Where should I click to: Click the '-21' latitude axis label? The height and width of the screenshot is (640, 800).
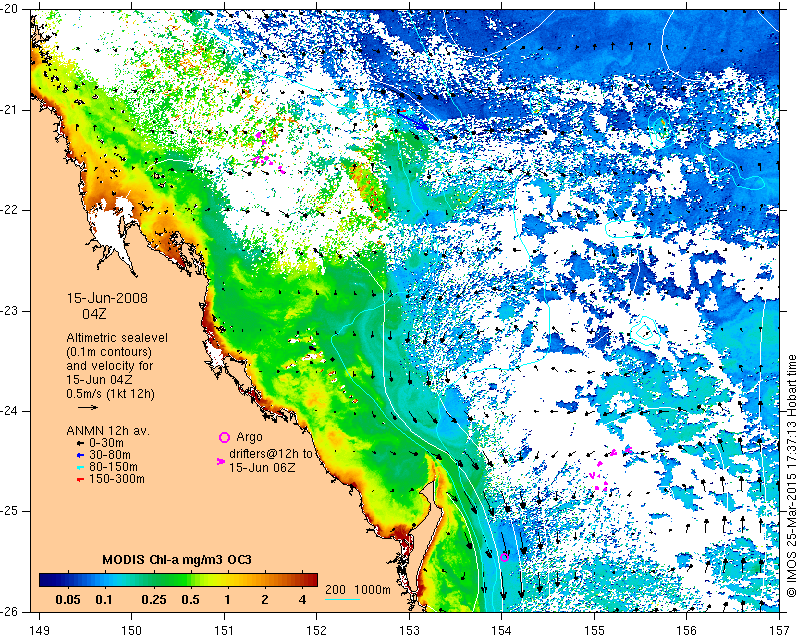tap(9, 110)
